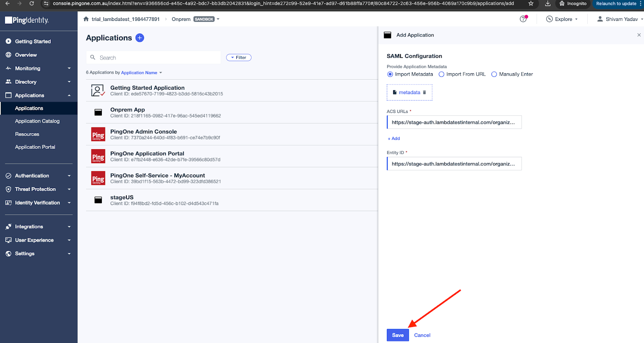This screenshot has height=343, width=644.
Task: Click the applications Search field
Action: point(153,58)
